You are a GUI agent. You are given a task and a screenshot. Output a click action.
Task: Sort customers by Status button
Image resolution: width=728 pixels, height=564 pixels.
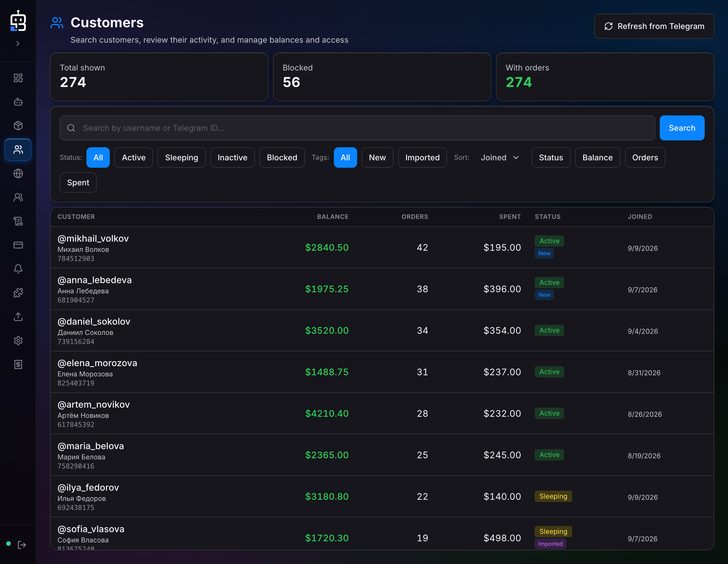pyautogui.click(x=551, y=157)
